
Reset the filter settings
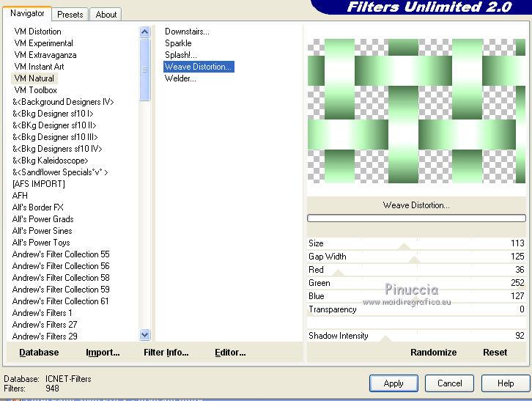[x=495, y=353]
